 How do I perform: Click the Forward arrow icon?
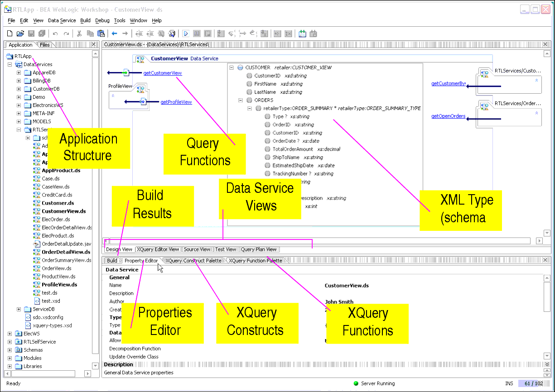tap(125, 33)
